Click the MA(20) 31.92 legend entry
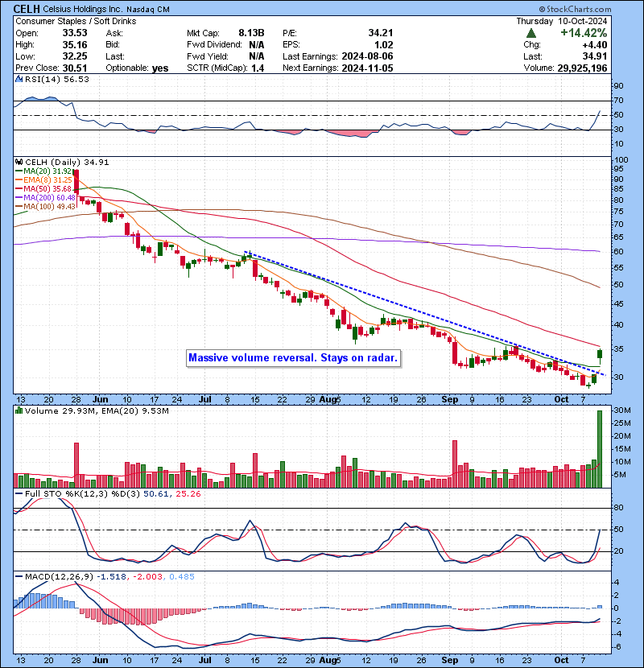Image resolution: width=644 pixels, height=668 pixels. pyautogui.click(x=44, y=171)
